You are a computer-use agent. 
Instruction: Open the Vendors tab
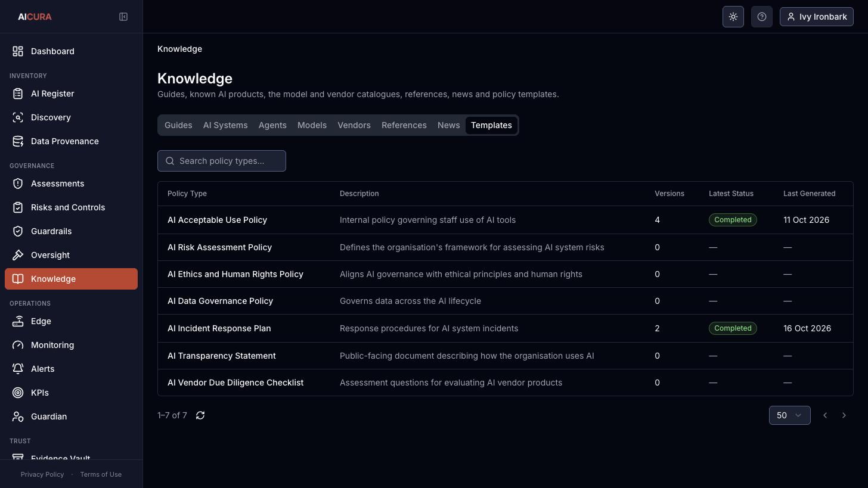click(354, 125)
